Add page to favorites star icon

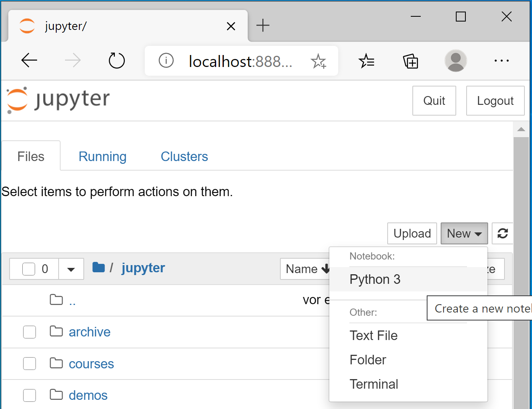point(318,61)
